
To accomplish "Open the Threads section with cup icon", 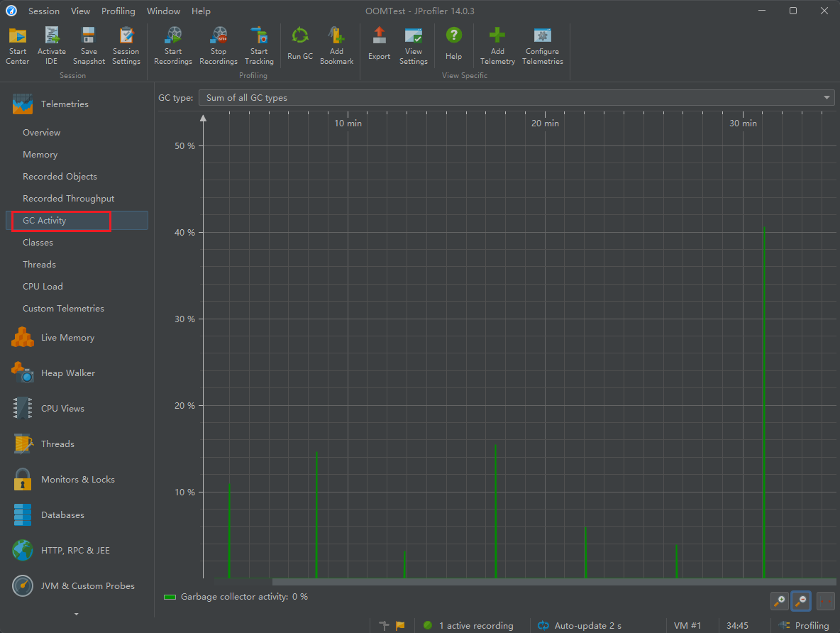I will (x=77, y=444).
